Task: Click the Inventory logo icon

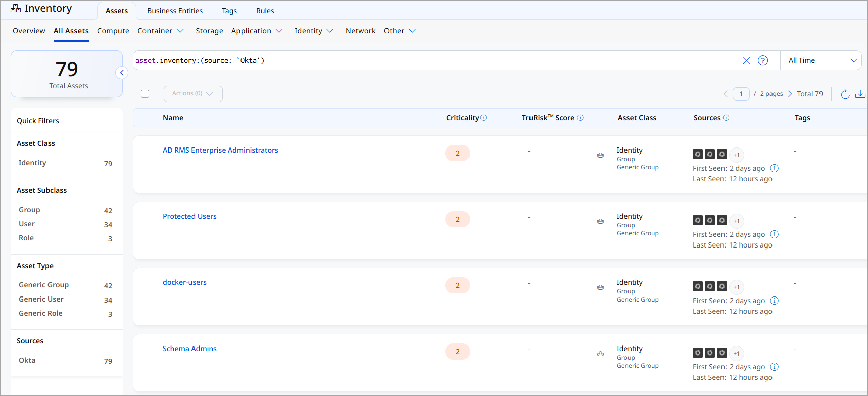Action: 16,9
